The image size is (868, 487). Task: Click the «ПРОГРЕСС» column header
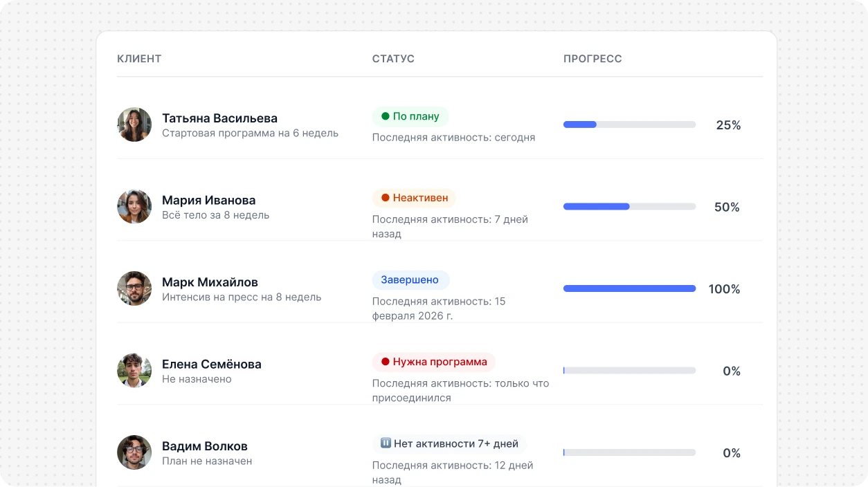(x=593, y=59)
